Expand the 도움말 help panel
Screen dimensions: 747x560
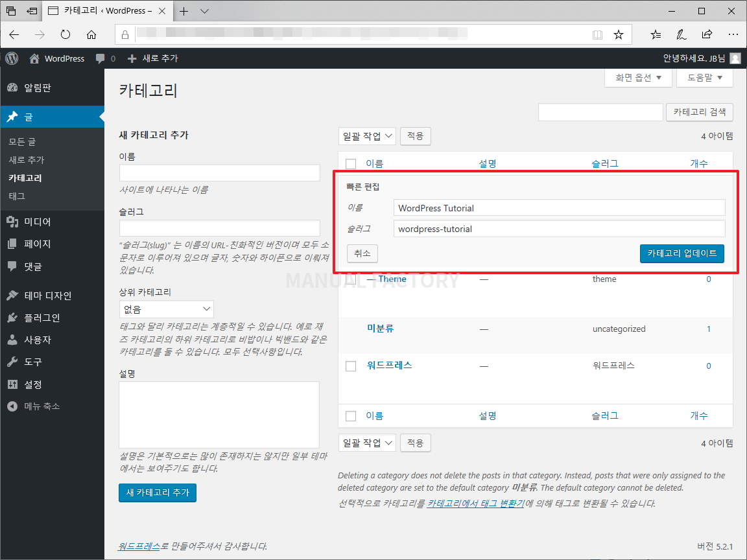click(705, 78)
